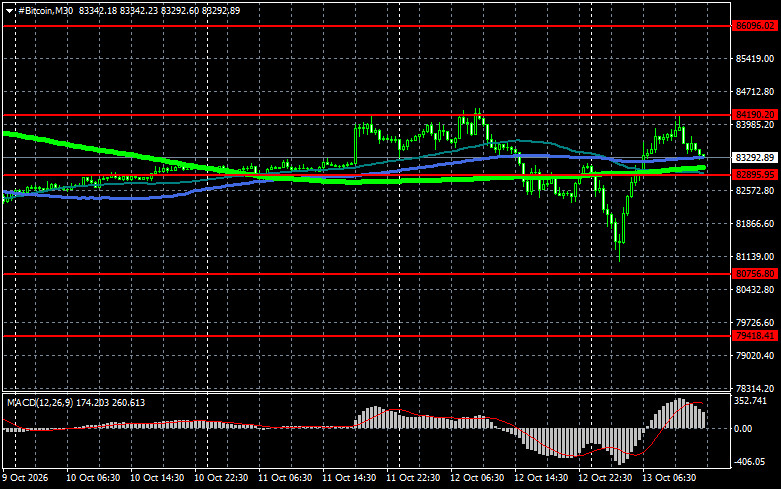Screen dimensions: 781x489
Task: Click the 10 Oct 14:30 time label
Action: coord(157,478)
